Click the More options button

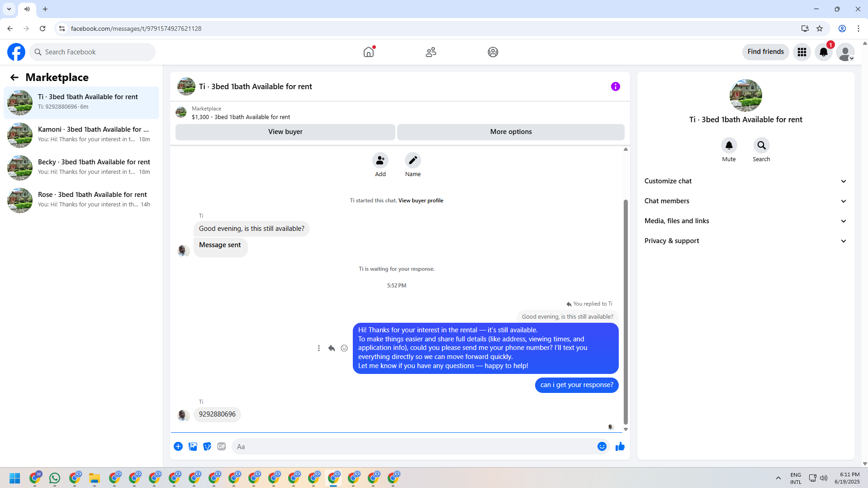[x=511, y=132]
